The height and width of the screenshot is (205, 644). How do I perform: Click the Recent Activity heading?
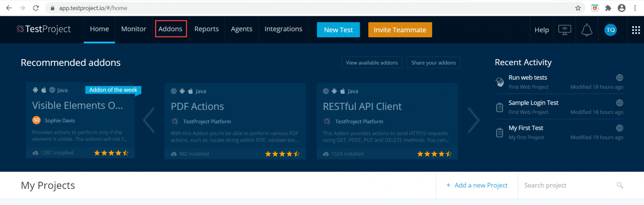pos(523,62)
